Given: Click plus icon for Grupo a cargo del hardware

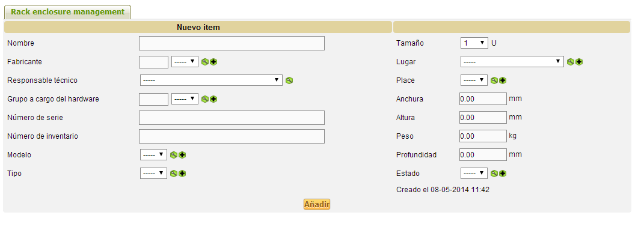Looking at the screenshot, I should click(x=213, y=99).
